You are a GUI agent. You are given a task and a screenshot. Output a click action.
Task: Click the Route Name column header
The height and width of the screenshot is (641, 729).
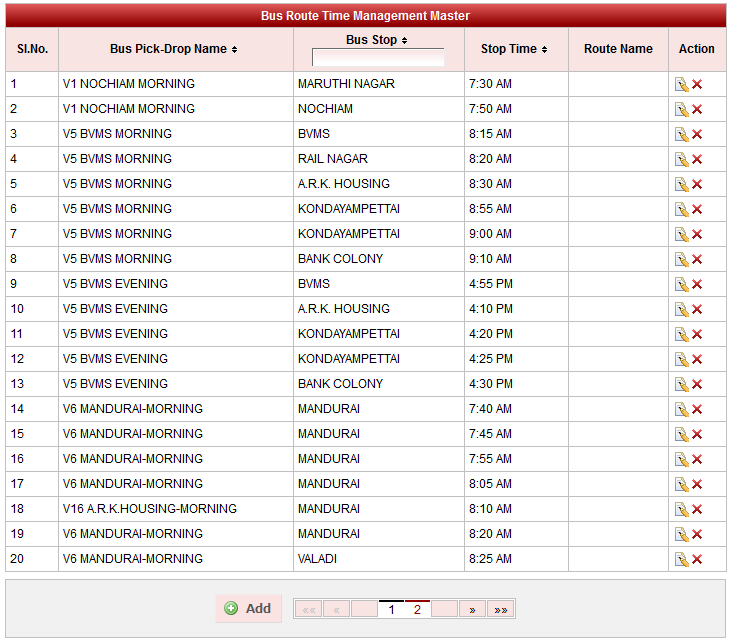coord(618,49)
